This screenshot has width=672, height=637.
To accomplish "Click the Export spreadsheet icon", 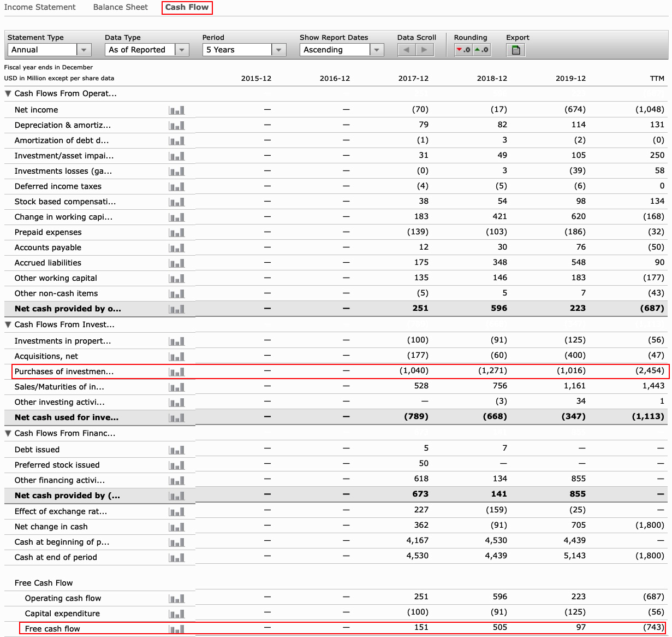I will (x=516, y=50).
